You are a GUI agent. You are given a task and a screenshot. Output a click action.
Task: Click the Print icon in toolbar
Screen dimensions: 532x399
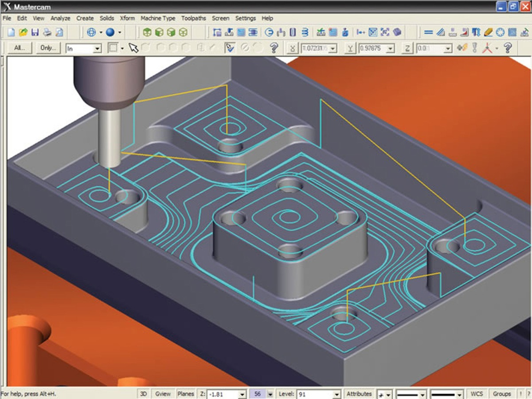pos(47,32)
